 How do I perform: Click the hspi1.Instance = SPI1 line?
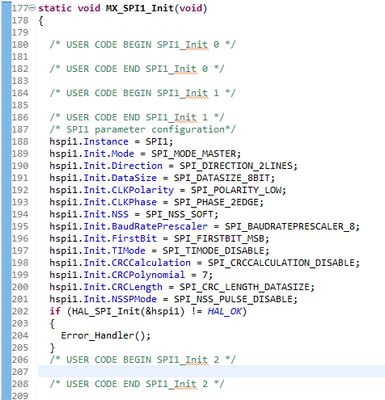[x=111, y=142]
